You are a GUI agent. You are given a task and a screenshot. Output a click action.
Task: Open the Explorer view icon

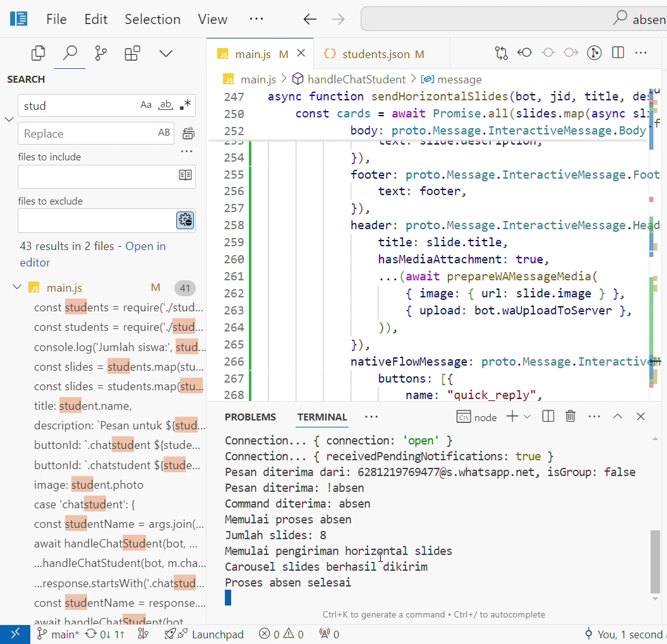tap(39, 54)
